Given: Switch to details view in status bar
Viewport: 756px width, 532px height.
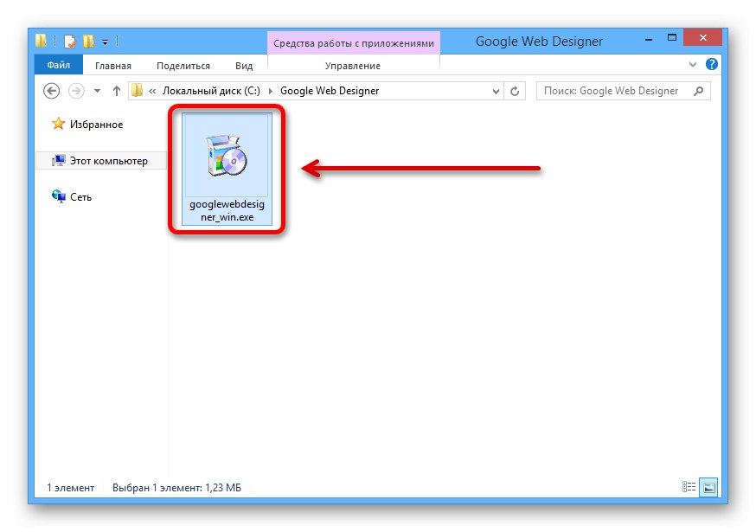Looking at the screenshot, I should point(689,487).
